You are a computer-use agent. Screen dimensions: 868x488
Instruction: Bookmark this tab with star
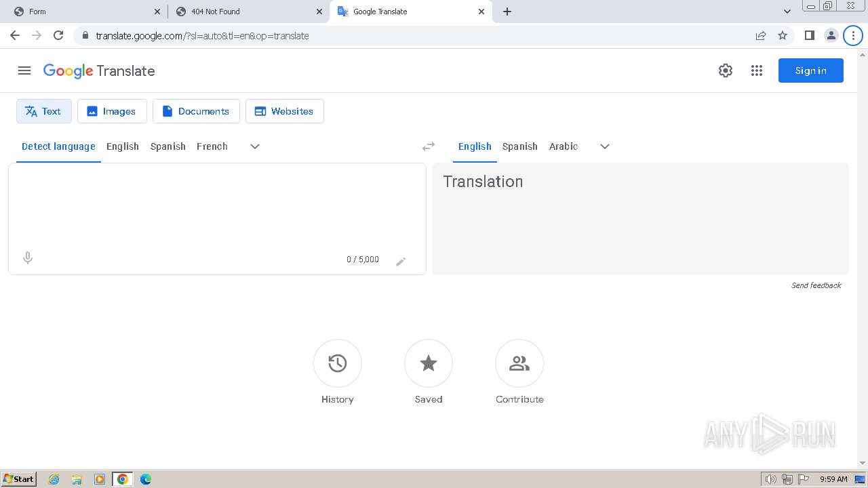[x=783, y=35]
